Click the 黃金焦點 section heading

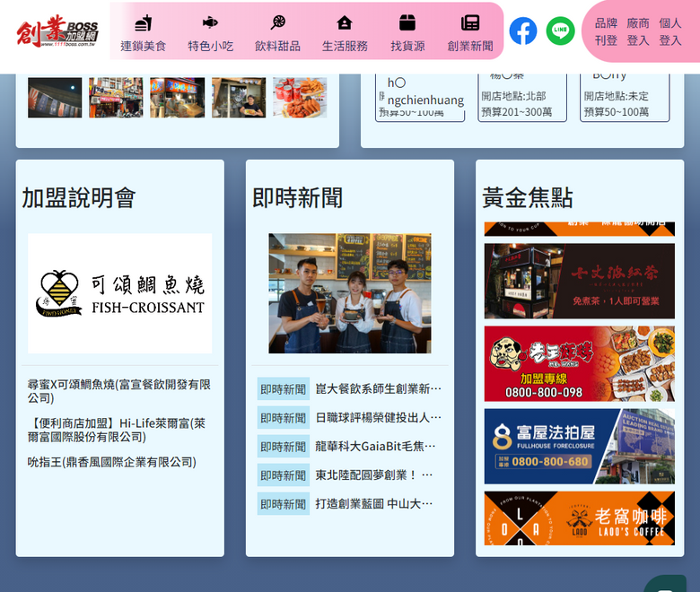coord(528,198)
